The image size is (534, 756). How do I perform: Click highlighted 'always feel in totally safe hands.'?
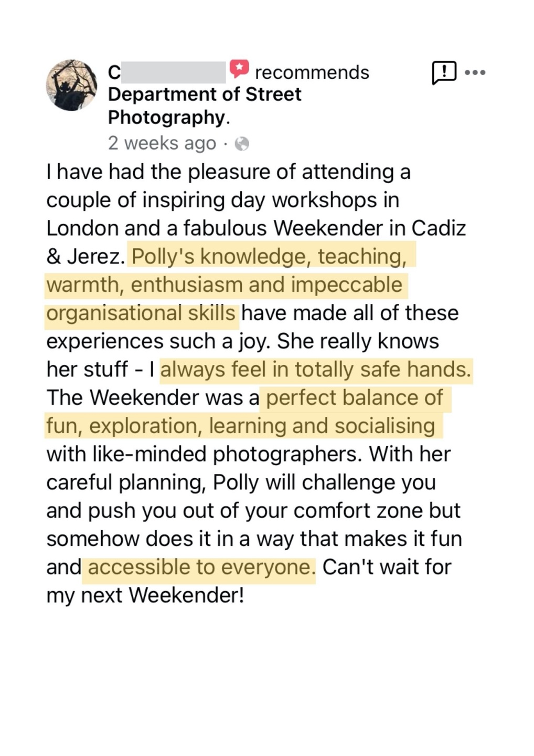click(x=316, y=370)
